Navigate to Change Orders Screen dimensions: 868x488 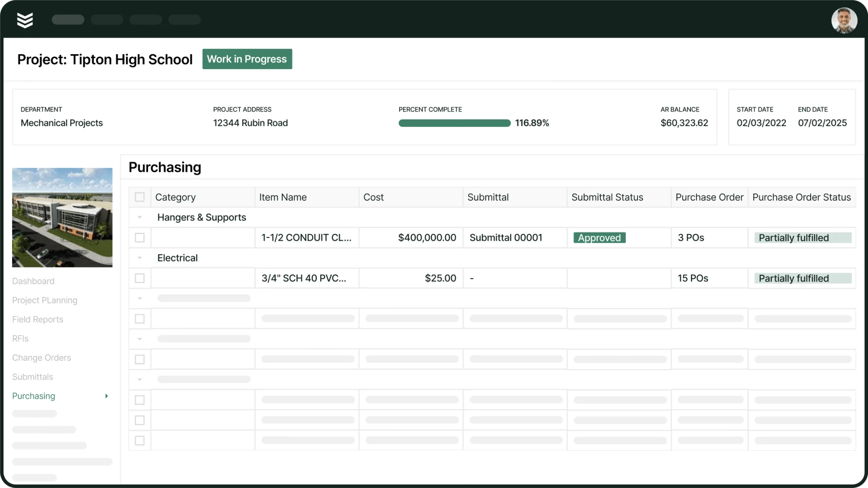[x=42, y=357]
